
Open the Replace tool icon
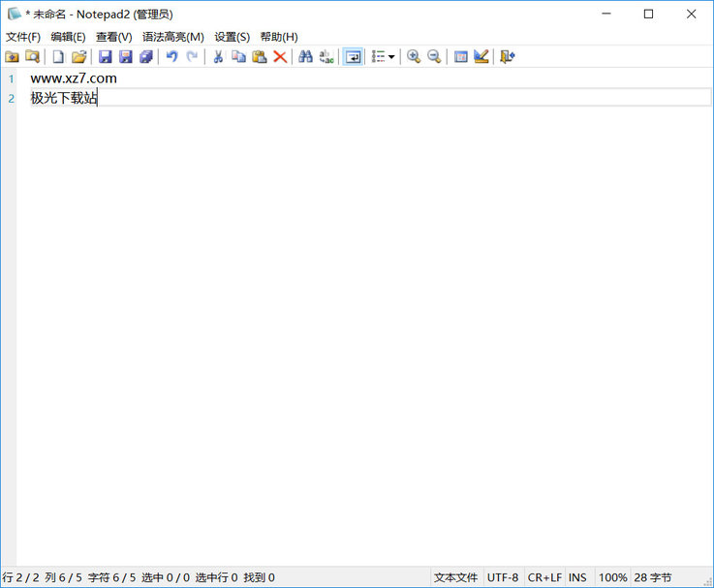(326, 57)
